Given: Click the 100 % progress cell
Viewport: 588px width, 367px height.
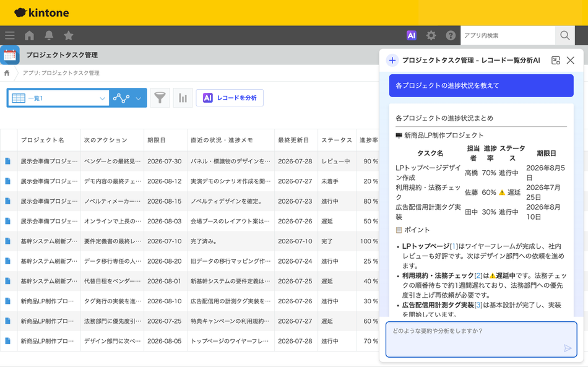Looking at the screenshot, I should [369, 241].
